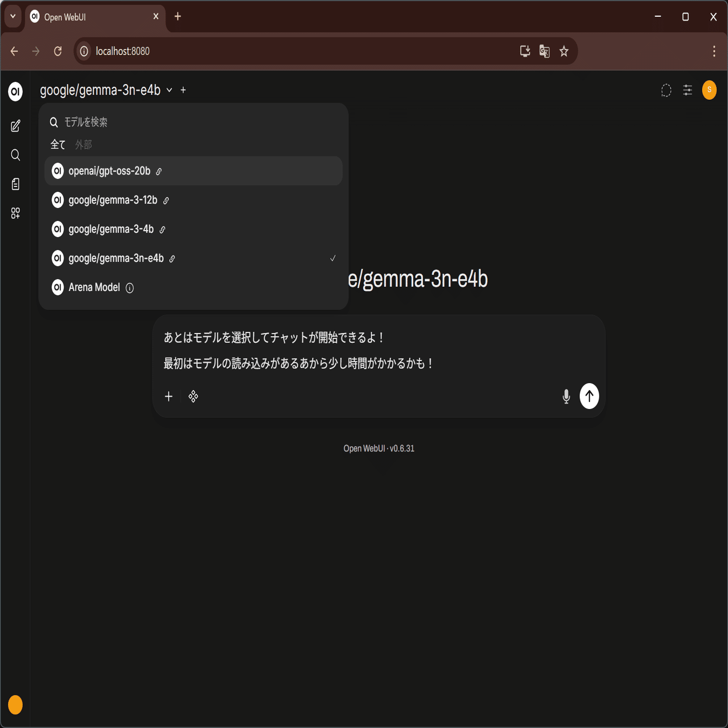
Task: Expand the google/gemma-3n-e4b model selector chevron
Action: [x=169, y=90]
